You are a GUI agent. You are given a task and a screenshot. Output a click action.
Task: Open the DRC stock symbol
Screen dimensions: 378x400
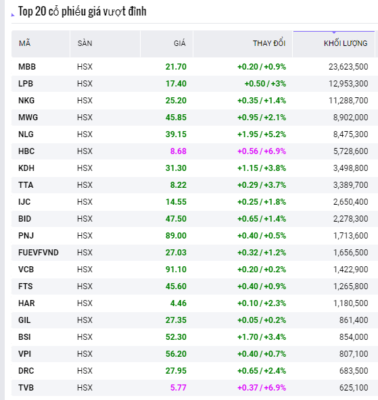click(26, 371)
